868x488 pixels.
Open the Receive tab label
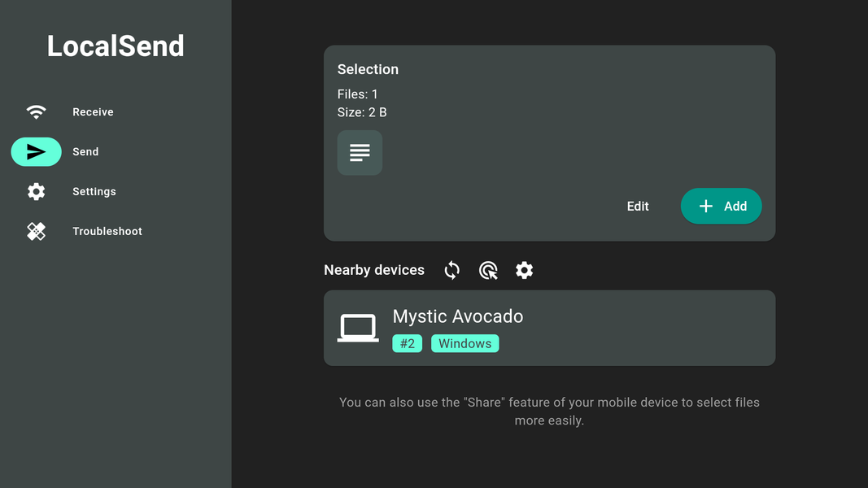tap(93, 112)
